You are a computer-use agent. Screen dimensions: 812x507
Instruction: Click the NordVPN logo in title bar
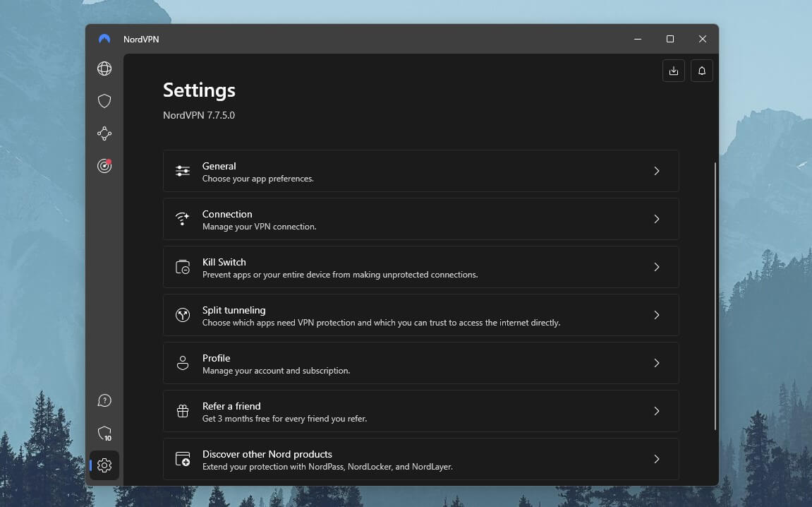(x=104, y=39)
